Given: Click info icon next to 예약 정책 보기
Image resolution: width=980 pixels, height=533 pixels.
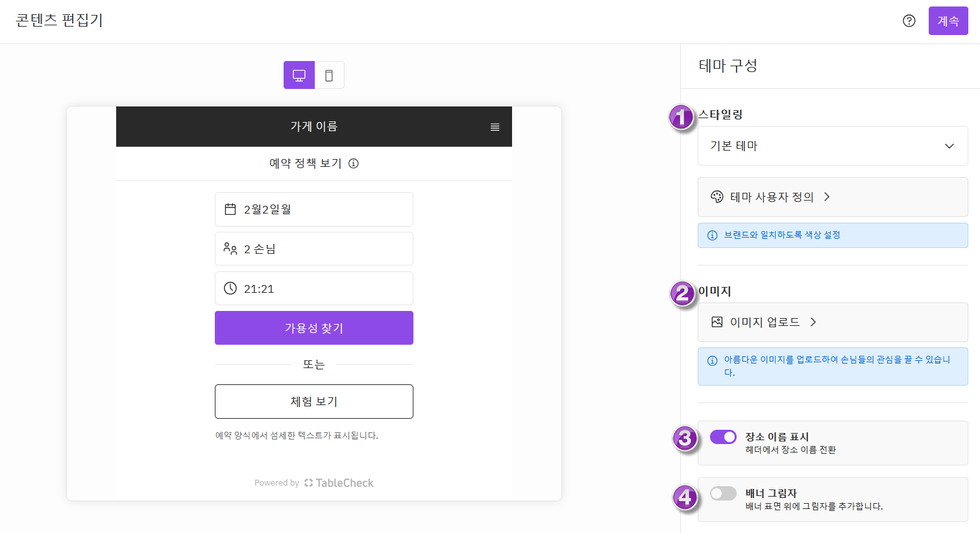Looking at the screenshot, I should click(x=354, y=164).
